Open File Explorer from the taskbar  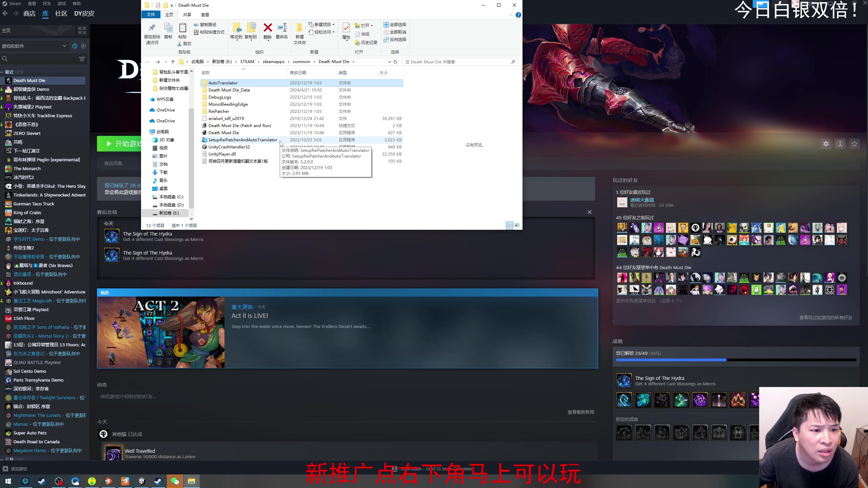pyautogui.click(x=191, y=481)
